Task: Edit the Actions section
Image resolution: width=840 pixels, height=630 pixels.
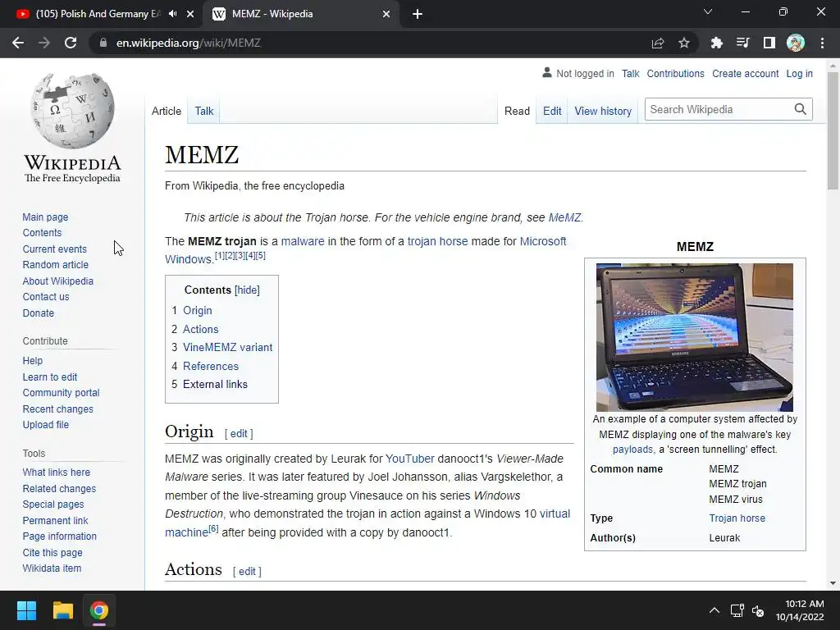Action: pyautogui.click(x=247, y=571)
